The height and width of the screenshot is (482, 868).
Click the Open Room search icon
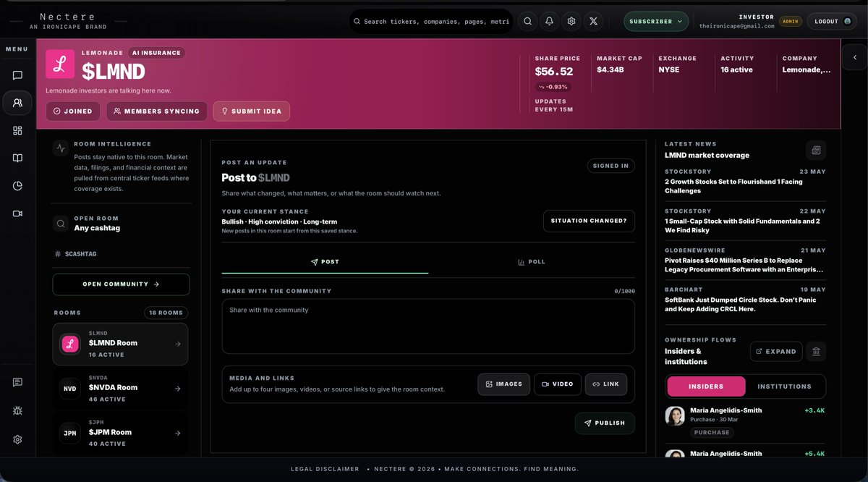[61, 224]
